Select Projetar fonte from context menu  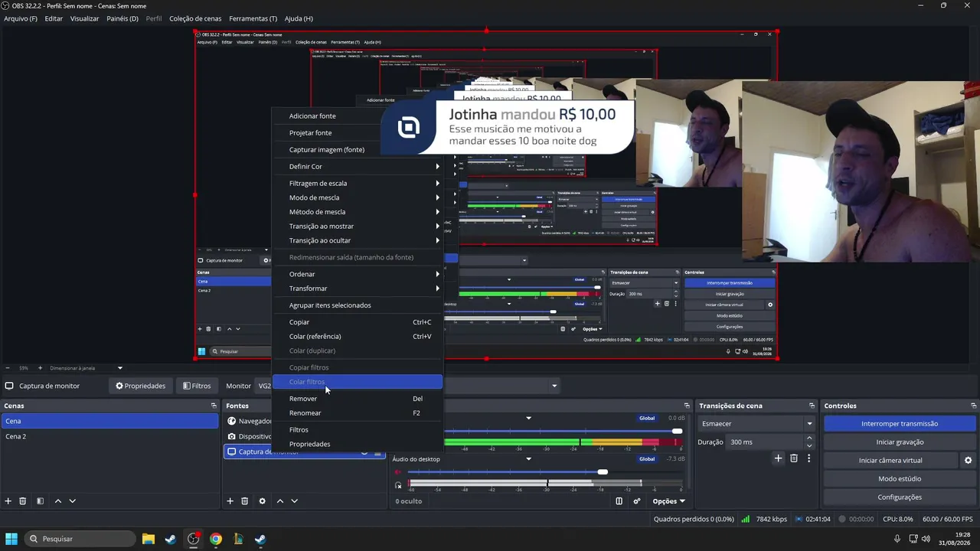pyautogui.click(x=358, y=133)
